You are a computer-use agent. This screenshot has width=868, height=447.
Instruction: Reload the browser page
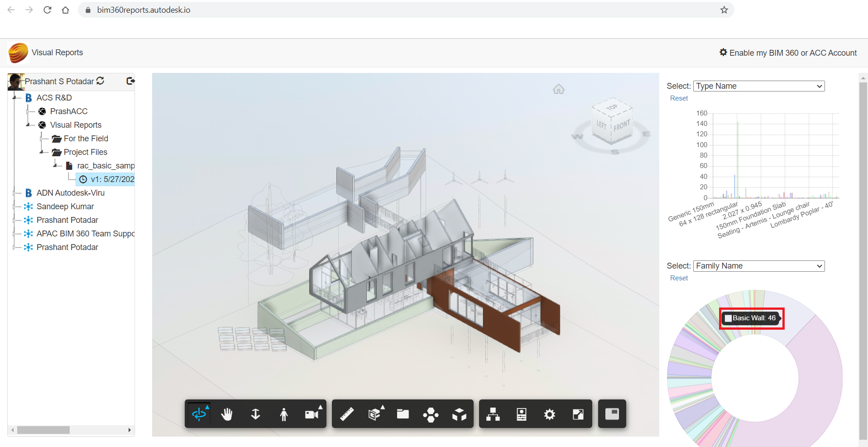click(48, 10)
